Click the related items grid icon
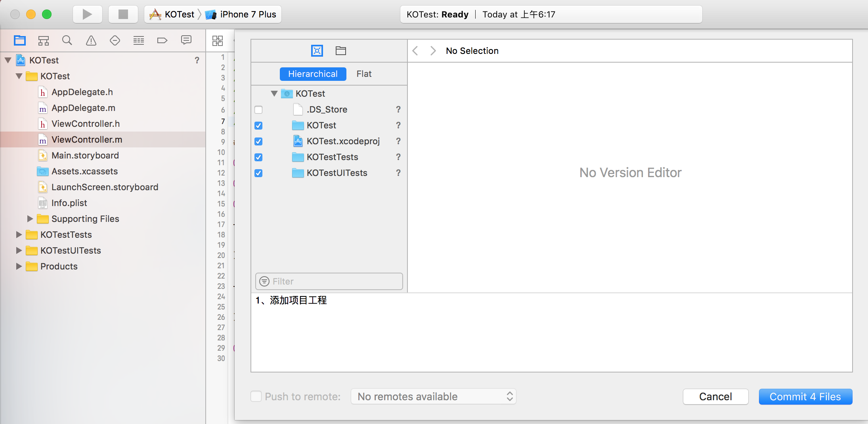The image size is (868, 424). 218,40
